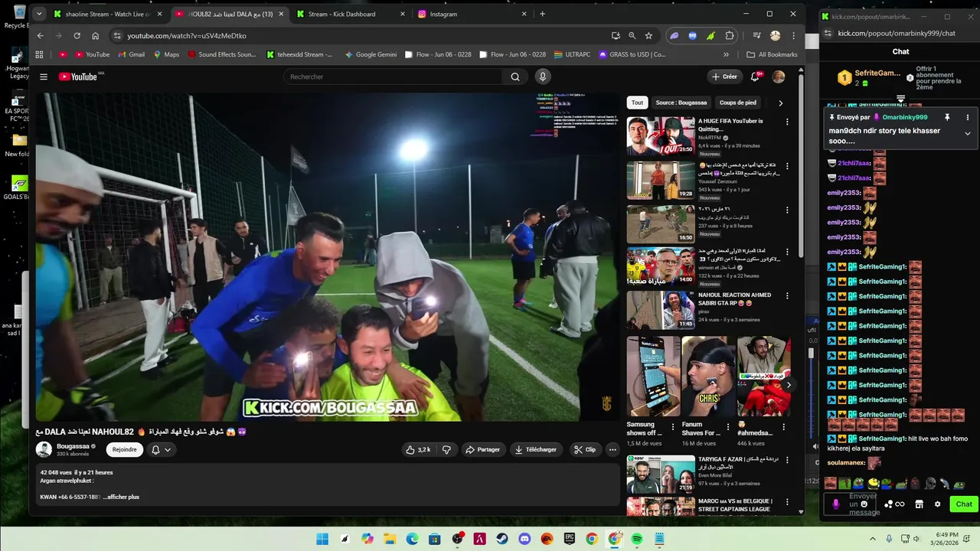Click the Kick chat message input
The height and width of the screenshot is (551, 980).
(x=849, y=504)
